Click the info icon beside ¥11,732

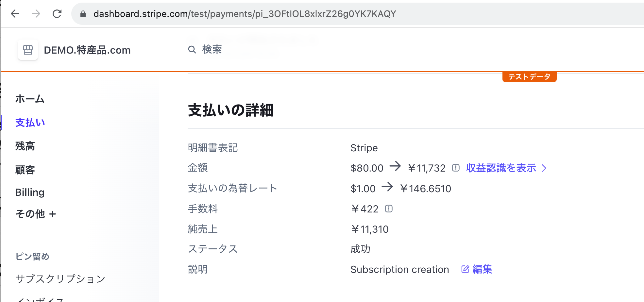[x=456, y=167]
